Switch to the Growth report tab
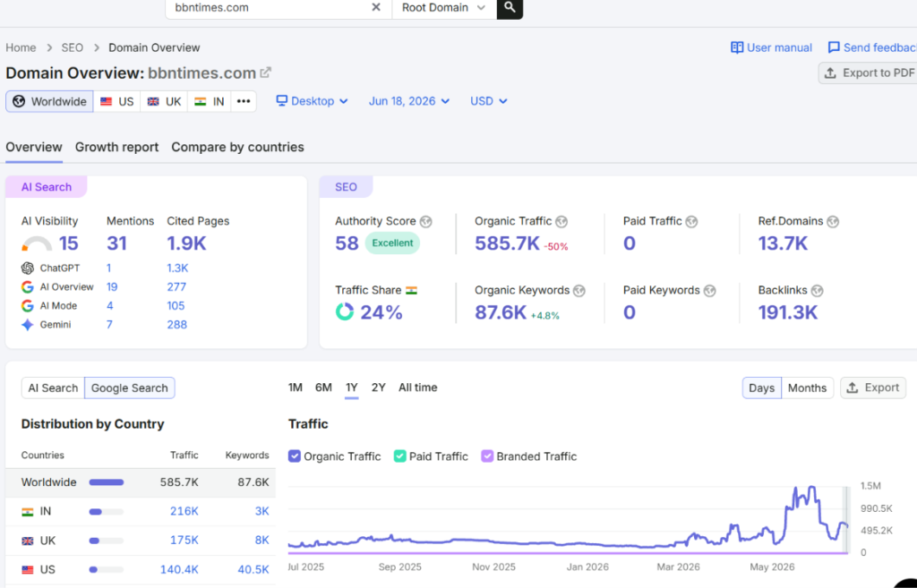Screen dimensions: 917x588 [x=117, y=148]
